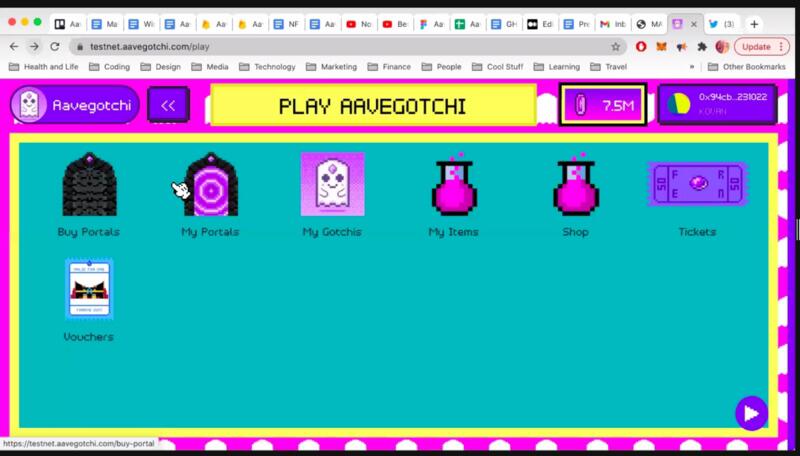Open the Shop potion icon

click(x=576, y=184)
